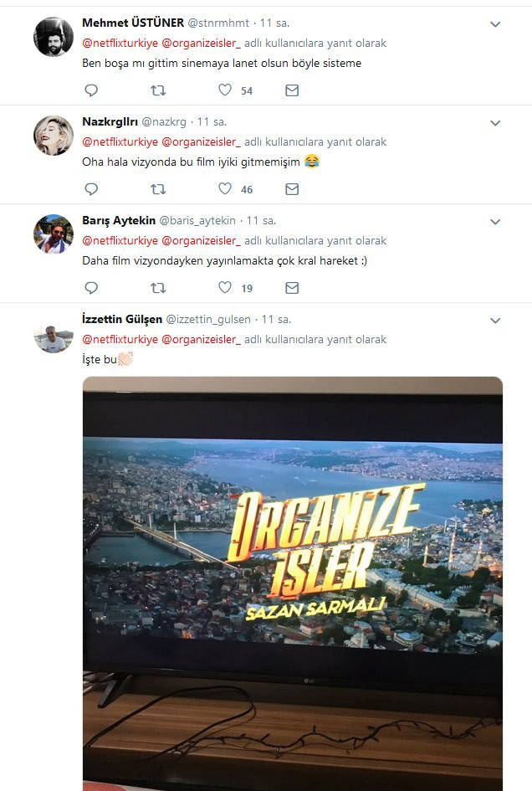Open dropdown arrow on İzzettin Gülşen's tweet

tap(495, 321)
